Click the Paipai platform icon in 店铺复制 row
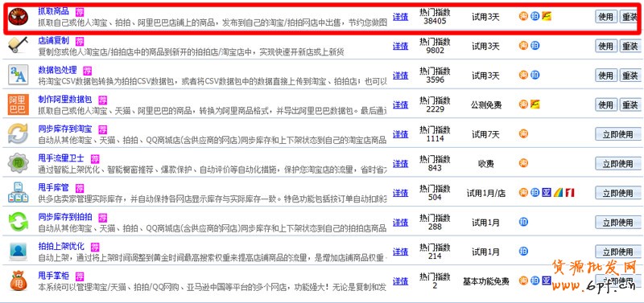 click(535, 46)
